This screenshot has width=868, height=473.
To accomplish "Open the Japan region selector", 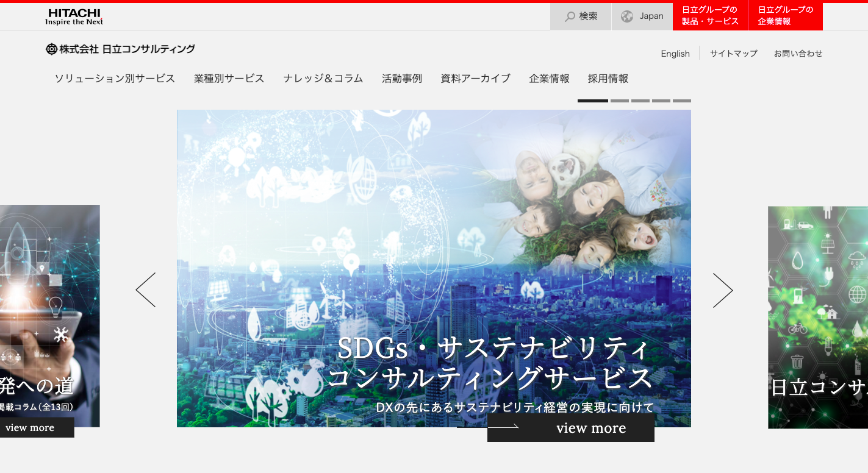I will pyautogui.click(x=642, y=16).
